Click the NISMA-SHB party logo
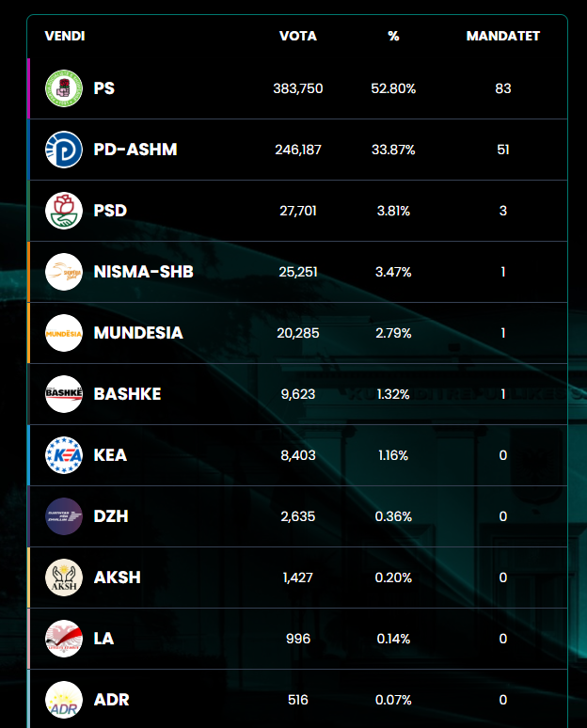The height and width of the screenshot is (728, 587). pos(64,272)
